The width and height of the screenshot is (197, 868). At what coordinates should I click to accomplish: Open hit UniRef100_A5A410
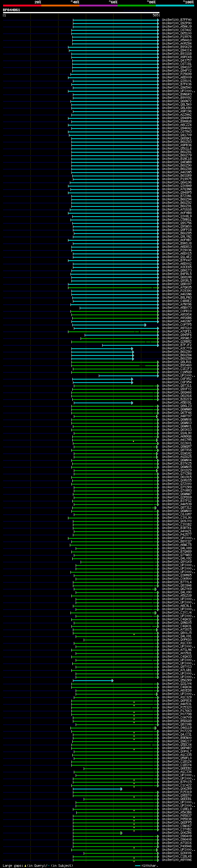[176, 40]
